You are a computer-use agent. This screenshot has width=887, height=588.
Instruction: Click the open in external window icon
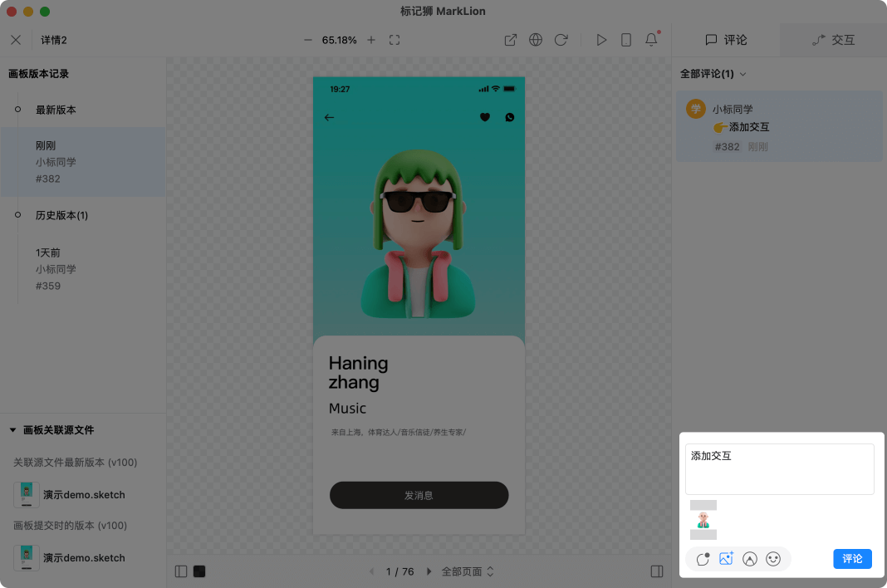pos(511,40)
